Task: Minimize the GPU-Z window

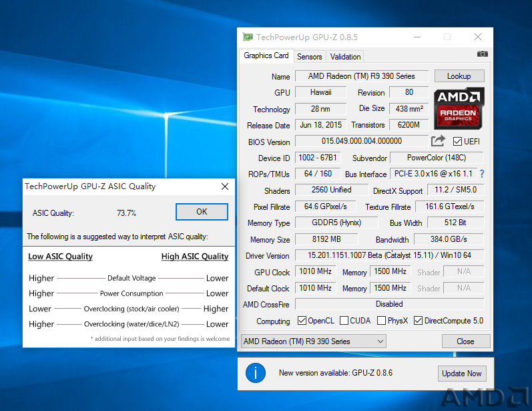Action: pyautogui.click(x=417, y=37)
